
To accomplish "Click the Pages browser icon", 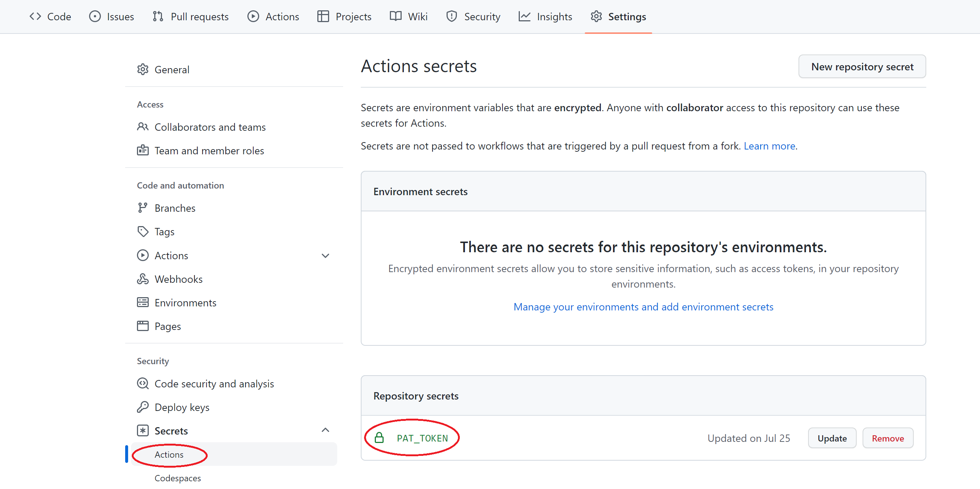I will tap(143, 326).
